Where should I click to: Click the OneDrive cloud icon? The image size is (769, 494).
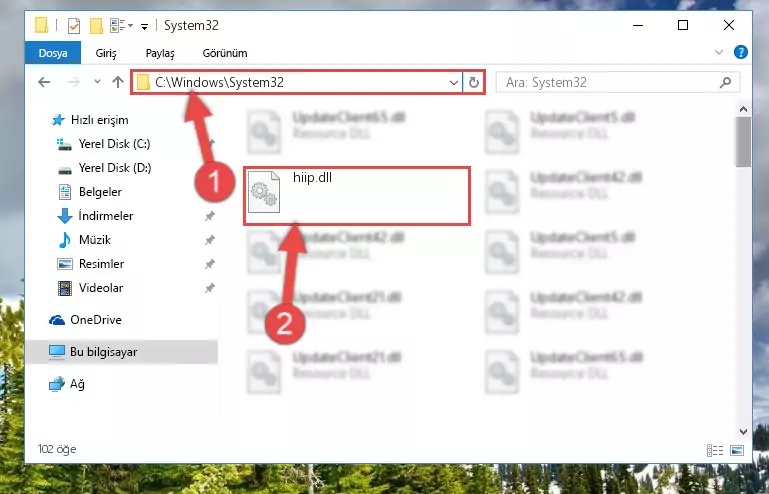click(x=57, y=320)
